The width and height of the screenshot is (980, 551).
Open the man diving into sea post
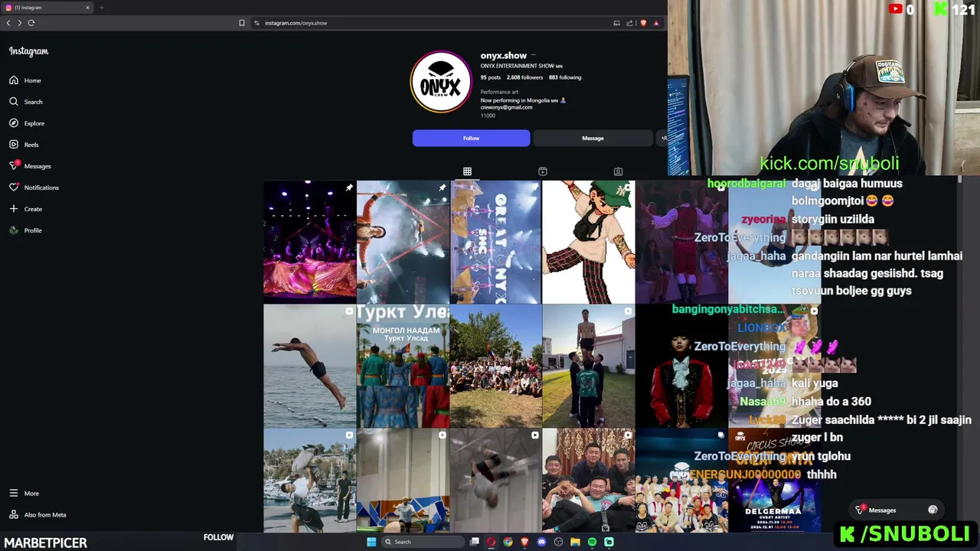(x=309, y=366)
